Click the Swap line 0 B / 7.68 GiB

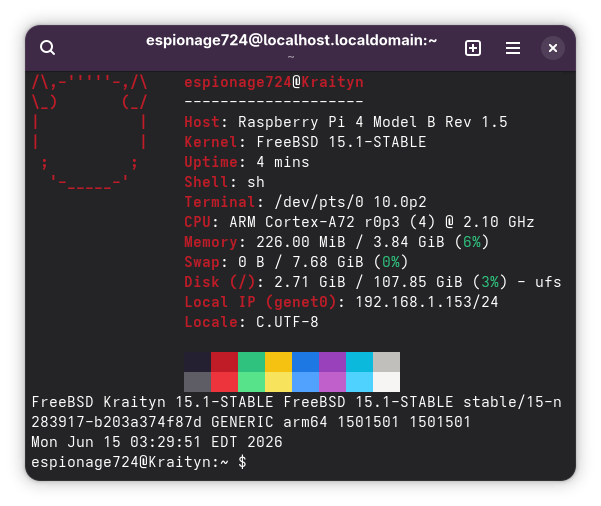point(296,261)
